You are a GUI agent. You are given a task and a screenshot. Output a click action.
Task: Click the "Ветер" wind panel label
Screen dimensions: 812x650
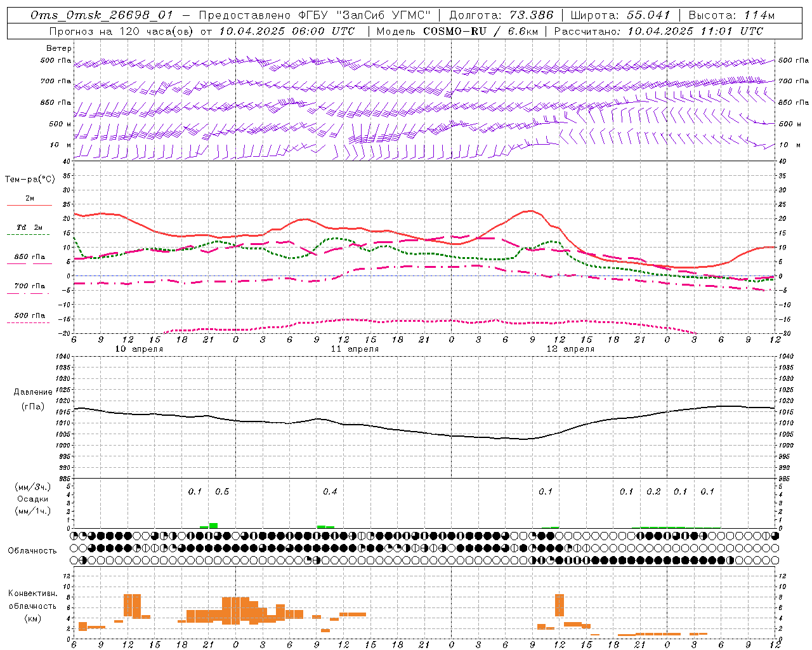(59, 48)
